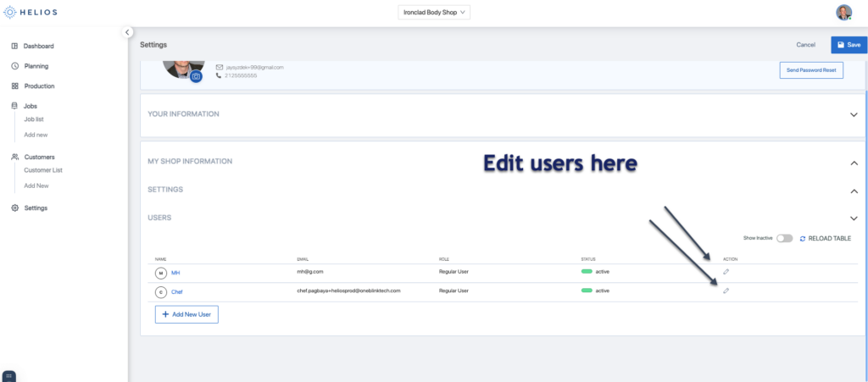
Task: Click the Dashboard grid icon
Action: [x=15, y=46]
